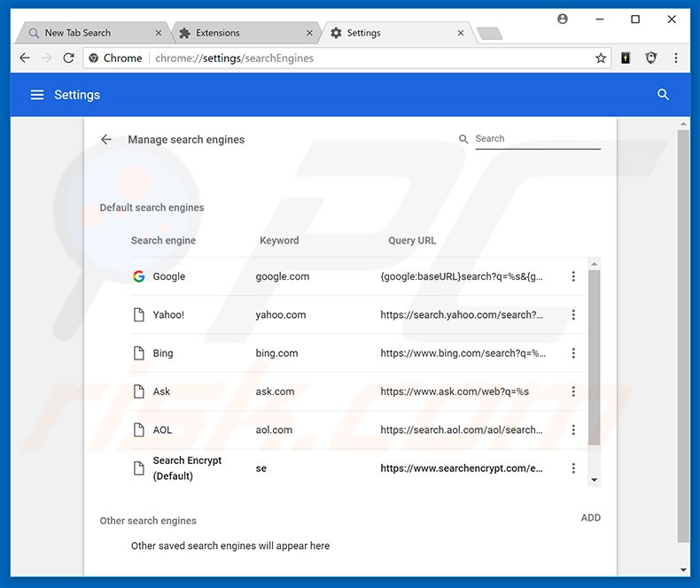Select the Settings tab
700x588 pixels.
(x=395, y=33)
